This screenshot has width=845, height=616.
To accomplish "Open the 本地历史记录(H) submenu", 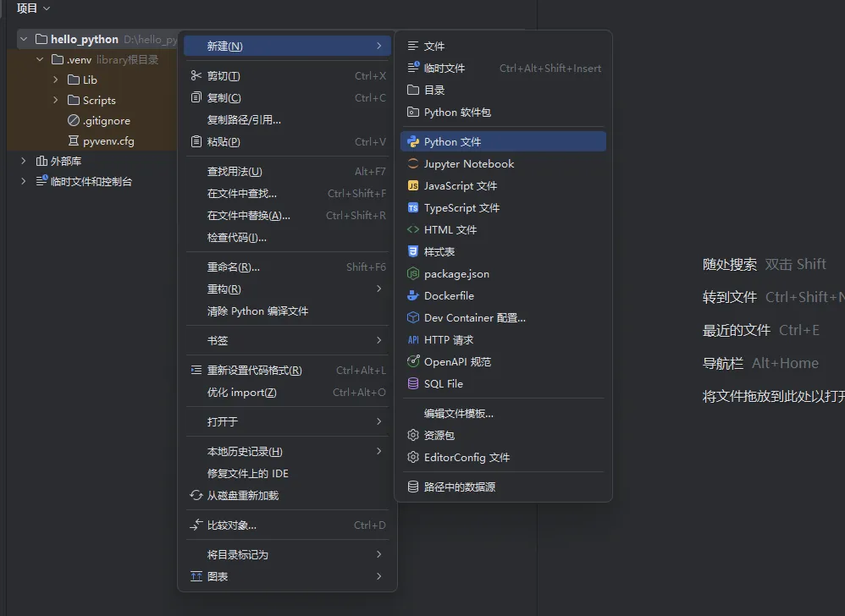I will tap(287, 451).
